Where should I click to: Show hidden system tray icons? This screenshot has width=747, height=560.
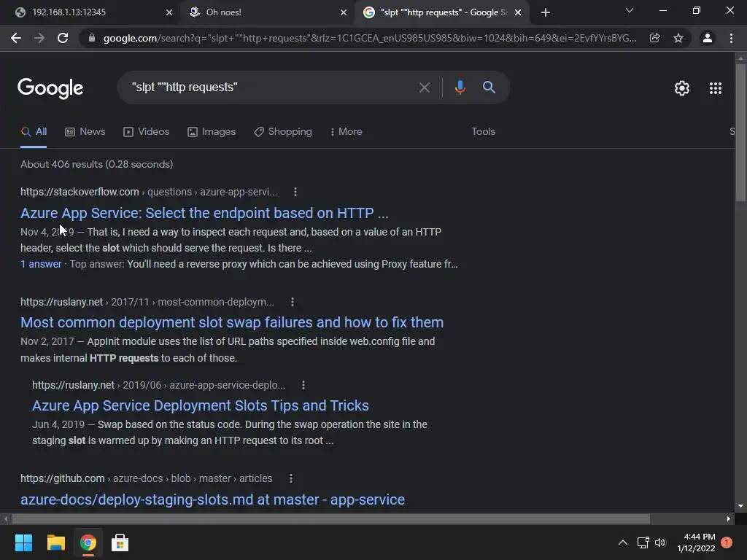point(623,542)
